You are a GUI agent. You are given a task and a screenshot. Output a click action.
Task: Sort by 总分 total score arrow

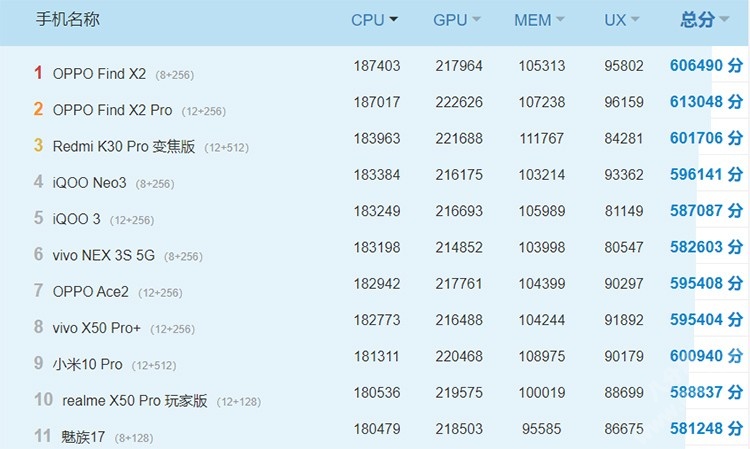[x=724, y=20]
